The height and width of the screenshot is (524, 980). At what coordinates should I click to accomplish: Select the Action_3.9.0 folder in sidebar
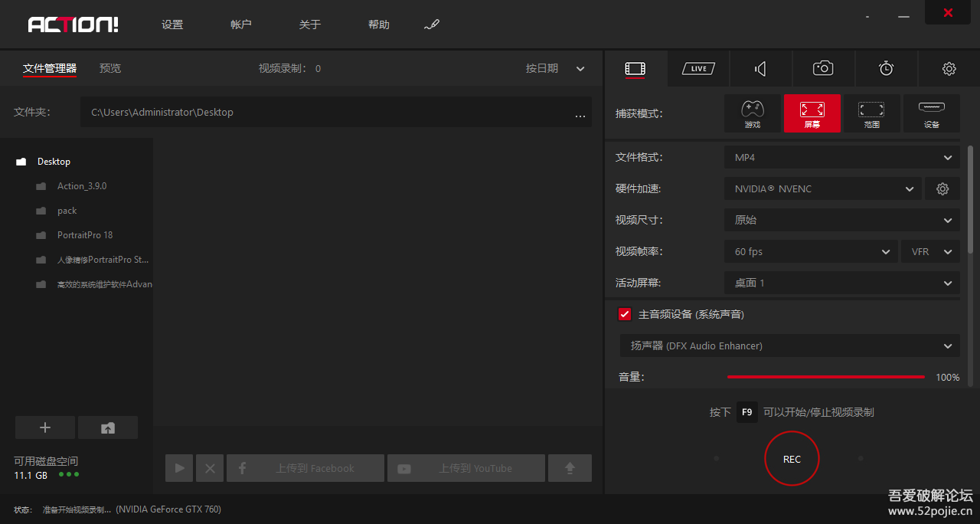coord(81,185)
